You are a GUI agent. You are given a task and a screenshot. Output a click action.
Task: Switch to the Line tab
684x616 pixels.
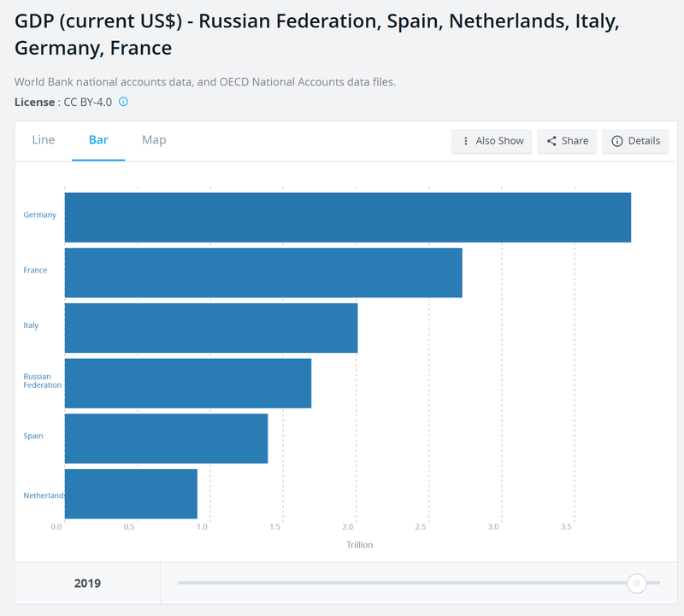tap(44, 140)
